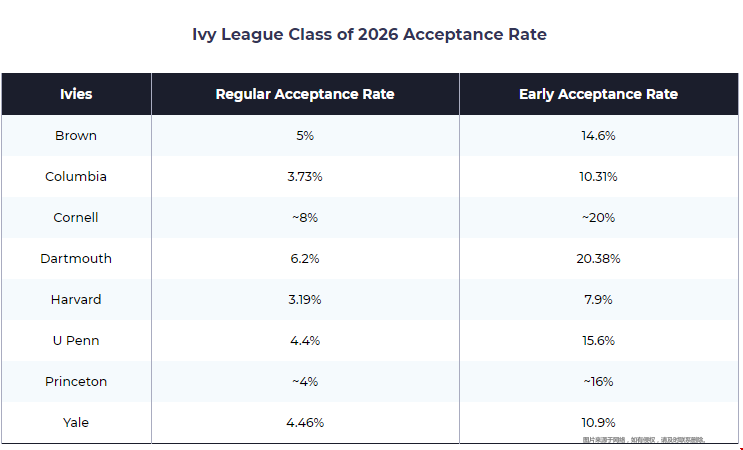Click Yale's 4.46% regular rate cell
Viewport: 743px width, 450px height.
click(305, 422)
